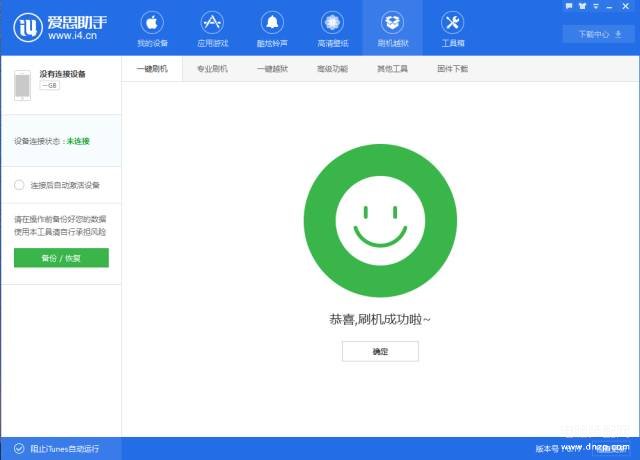Open the 刷机越狱 flash and jailbreak section
This screenshot has height=460, width=640.
(x=393, y=29)
